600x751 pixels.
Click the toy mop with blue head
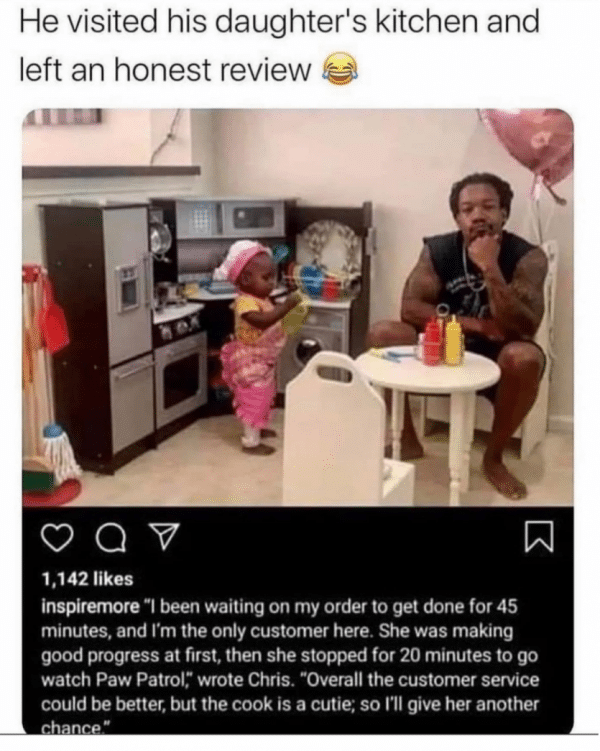[x=58, y=448]
